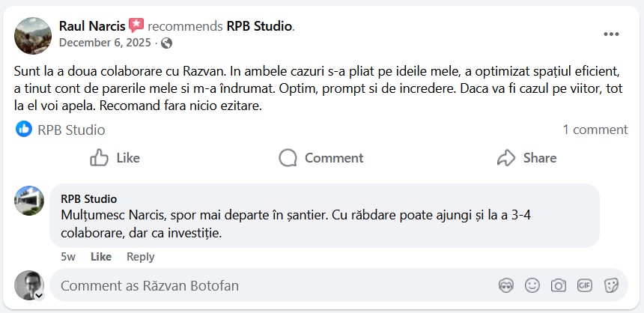Viewport: 644px width, 313px height.
Task: Attach a photo using the camera icon
Action: click(558, 285)
